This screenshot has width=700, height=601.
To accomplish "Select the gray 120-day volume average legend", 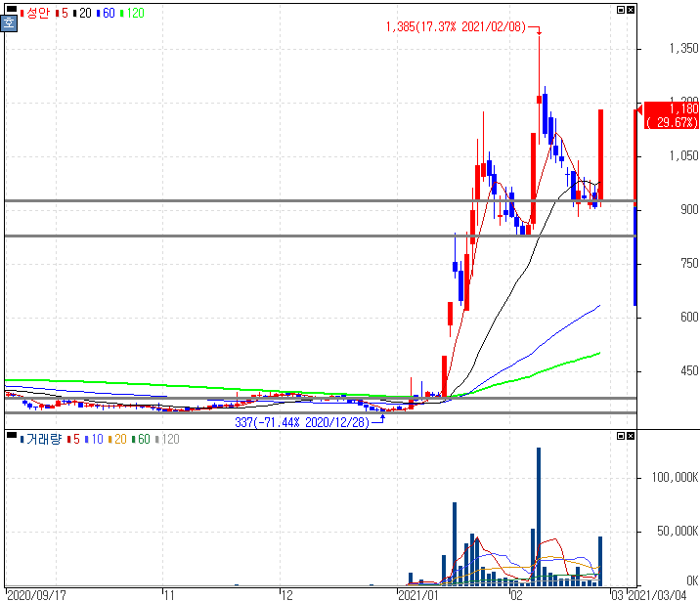I will click(x=167, y=439).
